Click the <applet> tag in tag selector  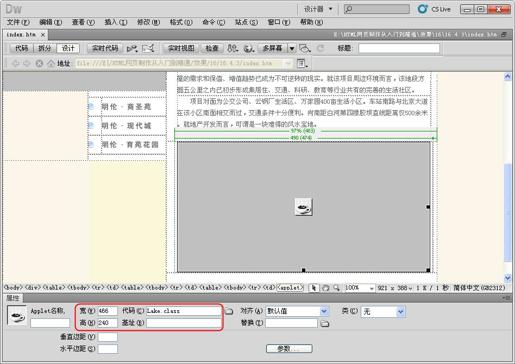290,288
